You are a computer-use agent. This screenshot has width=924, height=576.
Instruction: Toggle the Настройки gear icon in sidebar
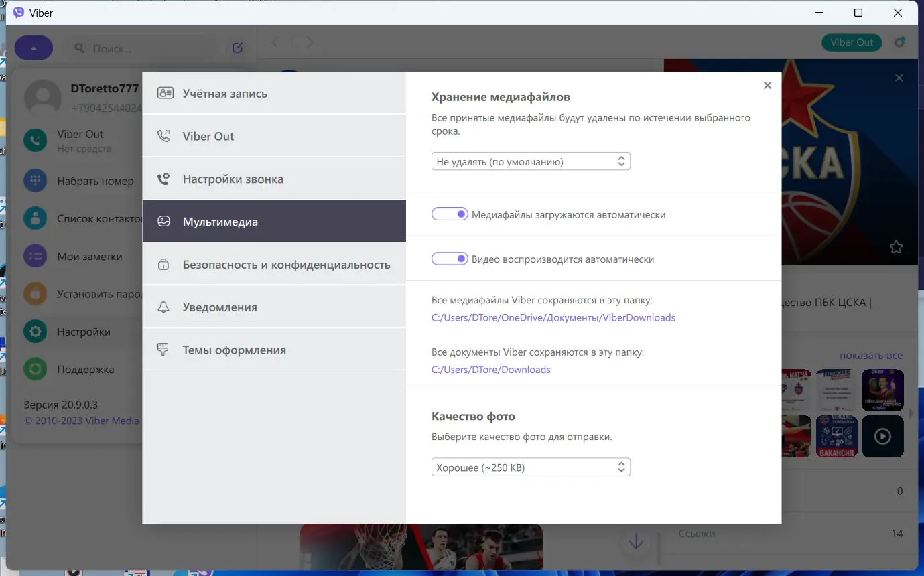pyautogui.click(x=35, y=331)
